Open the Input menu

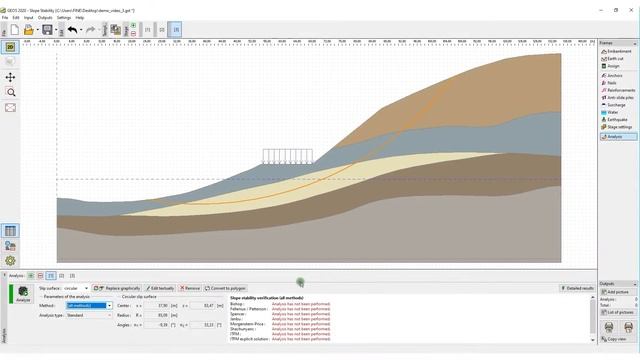[x=29, y=18]
